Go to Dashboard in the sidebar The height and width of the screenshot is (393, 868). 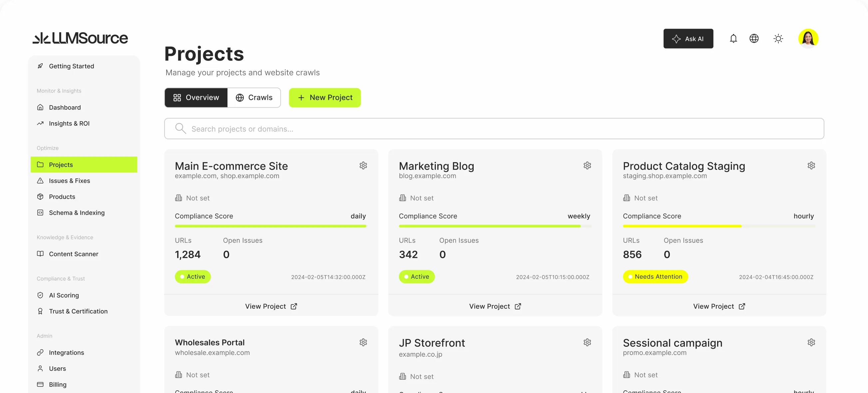[x=84, y=107]
